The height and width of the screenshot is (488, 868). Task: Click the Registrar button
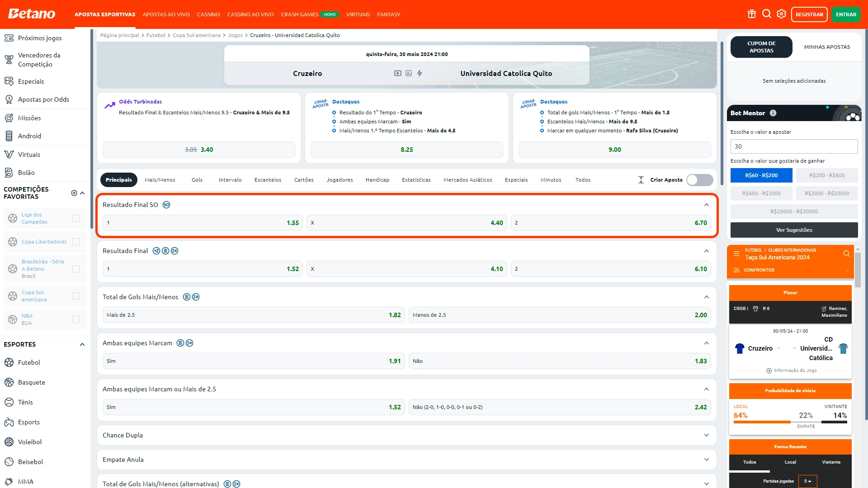pyautogui.click(x=809, y=14)
